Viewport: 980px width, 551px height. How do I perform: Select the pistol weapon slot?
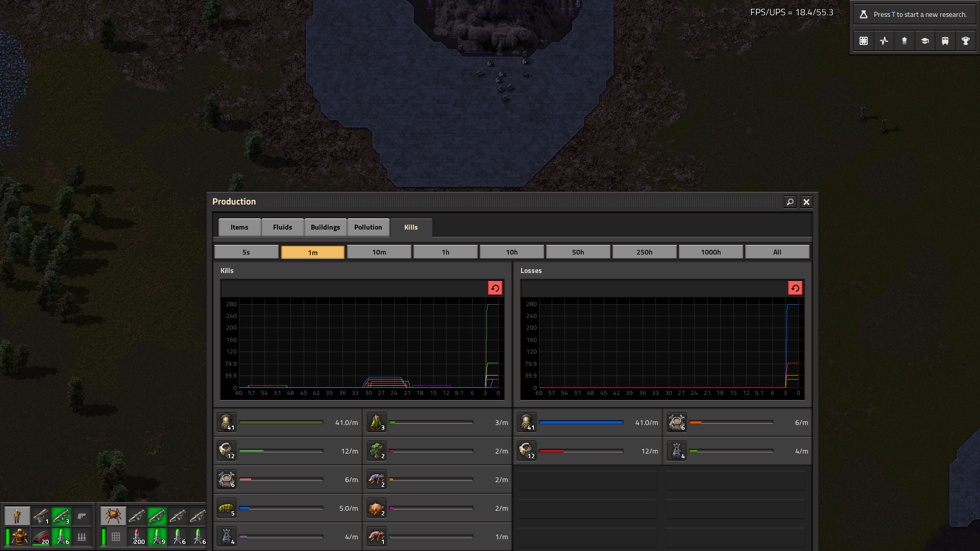click(x=41, y=516)
